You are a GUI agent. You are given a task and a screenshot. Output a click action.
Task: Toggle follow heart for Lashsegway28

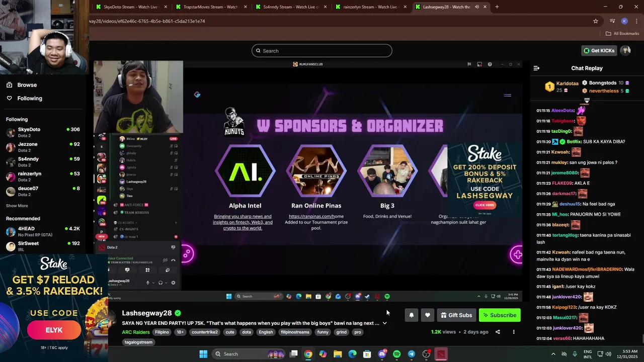(427, 315)
